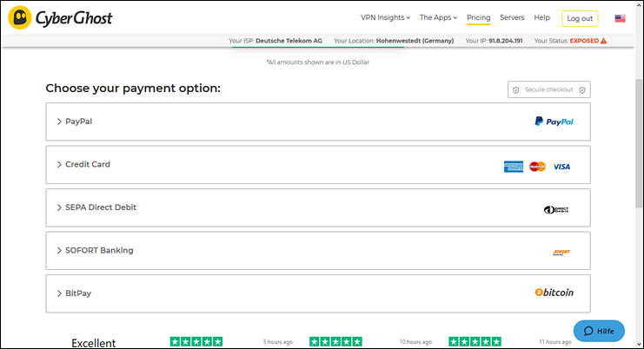Click the first Trustpilot star rating
Viewport: 644px width, 349px height.
[196, 341]
